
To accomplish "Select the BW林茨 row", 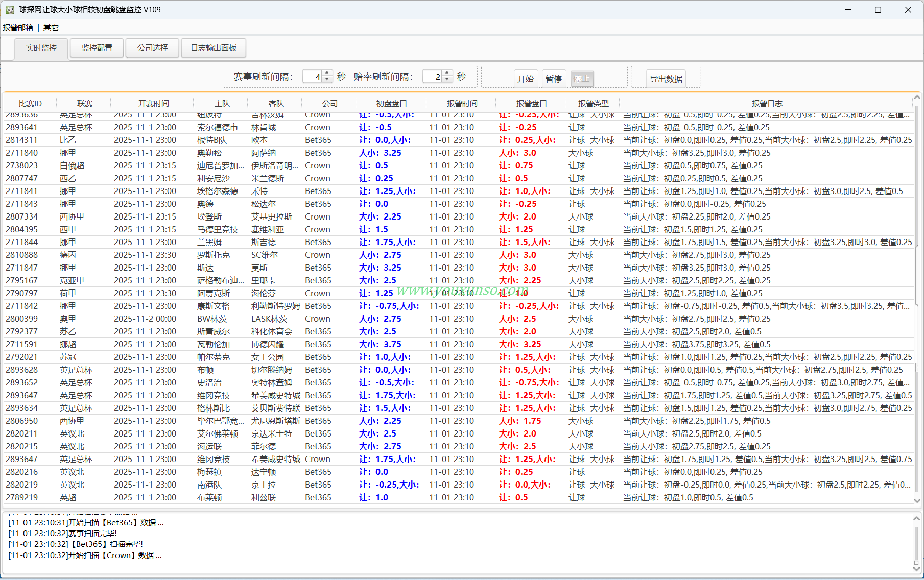I will 458,319.
